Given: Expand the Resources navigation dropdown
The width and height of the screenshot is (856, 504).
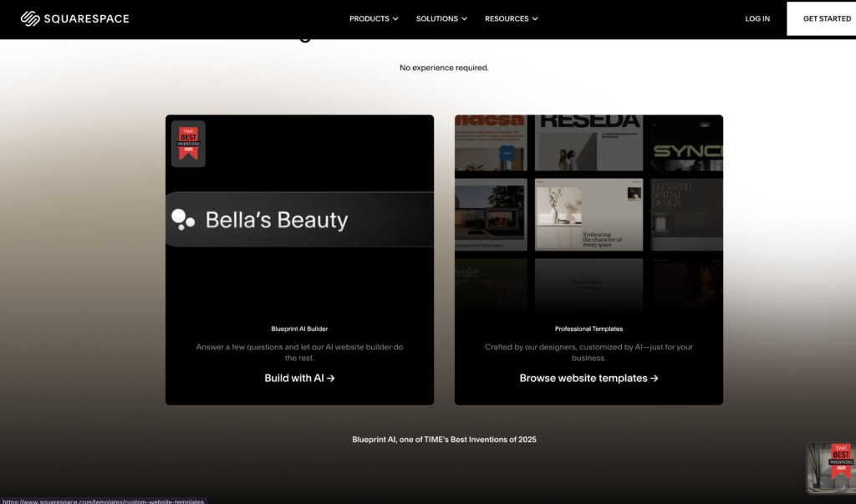Looking at the screenshot, I should point(511,18).
